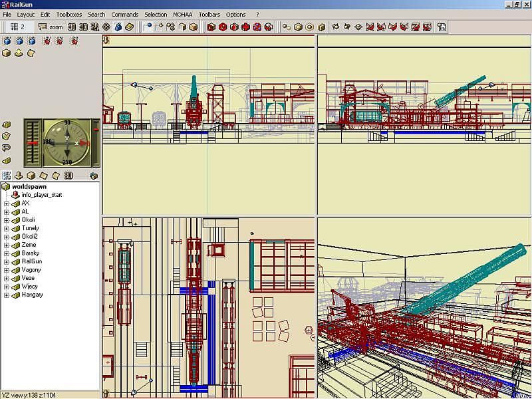The width and height of the screenshot is (532, 399).
Task: Open the Search menu
Action: 96,15
